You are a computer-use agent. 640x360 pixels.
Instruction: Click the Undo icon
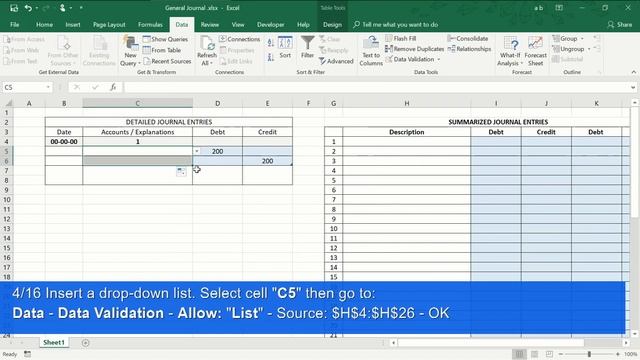coord(28,8)
